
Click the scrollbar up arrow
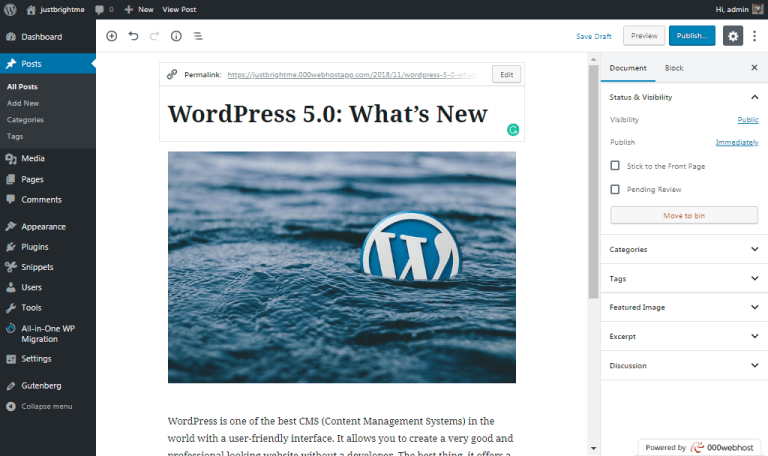[x=593, y=59]
